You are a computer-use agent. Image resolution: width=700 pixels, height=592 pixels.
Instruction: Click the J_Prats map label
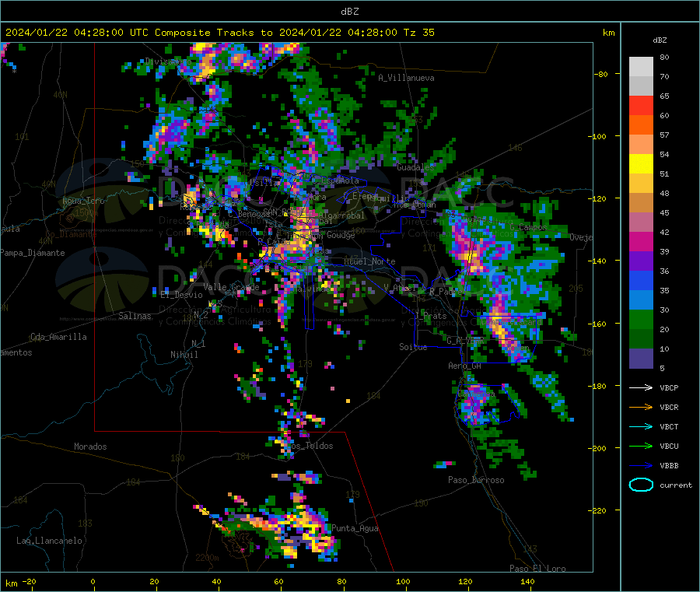[431, 315]
